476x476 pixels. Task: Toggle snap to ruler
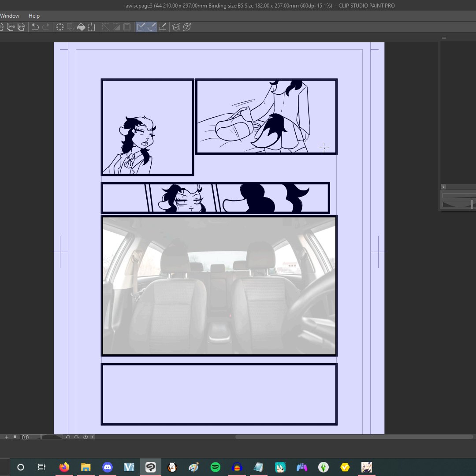(140, 27)
